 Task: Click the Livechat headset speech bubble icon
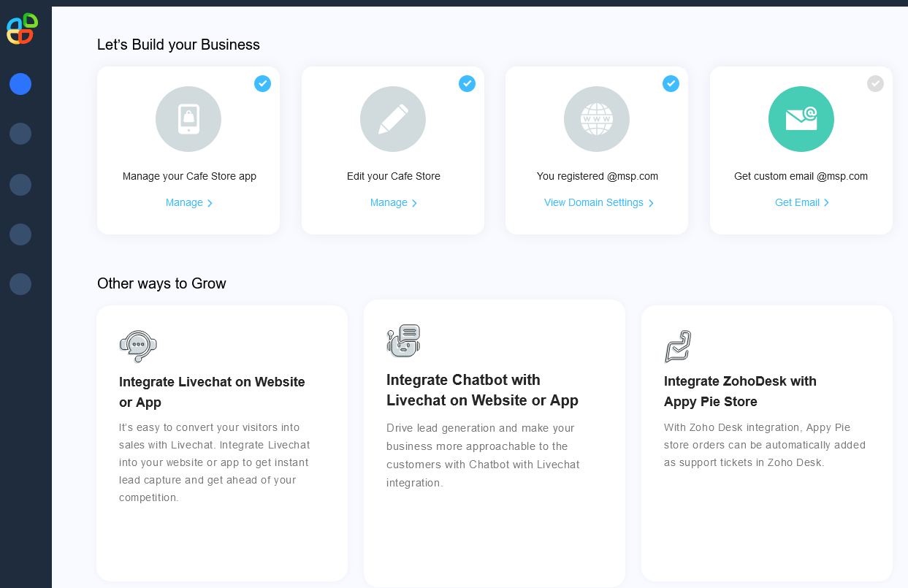pos(138,346)
